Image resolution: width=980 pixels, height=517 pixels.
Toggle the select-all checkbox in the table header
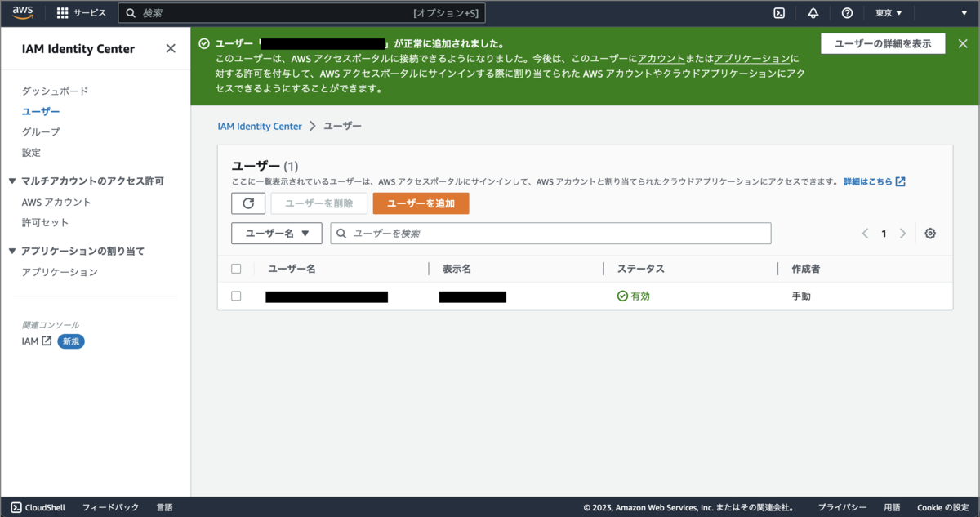(x=236, y=268)
